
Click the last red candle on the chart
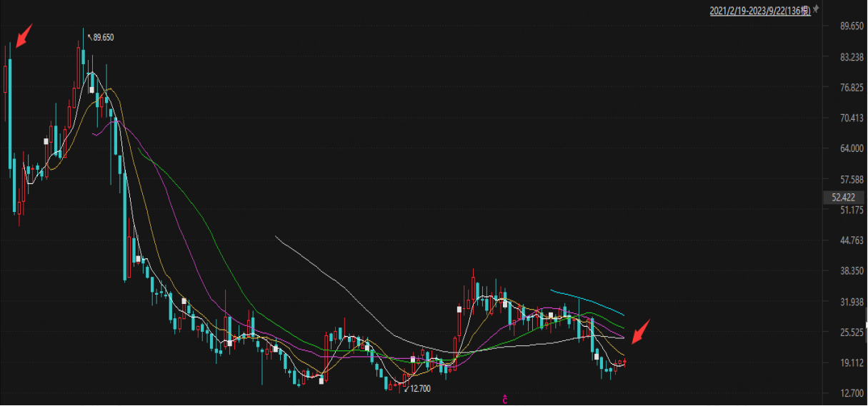[x=624, y=363]
